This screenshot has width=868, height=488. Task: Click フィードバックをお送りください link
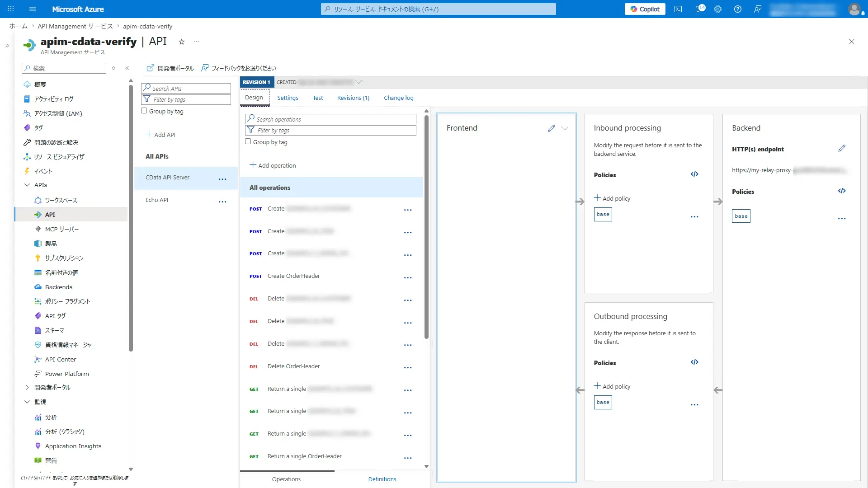pyautogui.click(x=239, y=68)
